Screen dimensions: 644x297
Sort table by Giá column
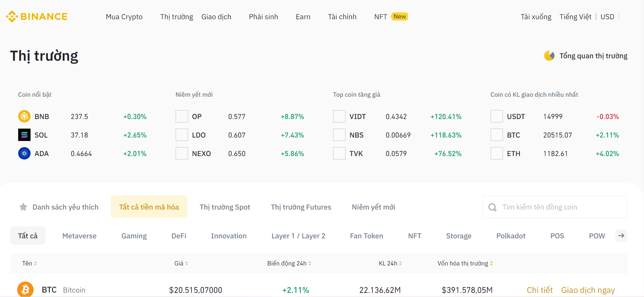181,263
